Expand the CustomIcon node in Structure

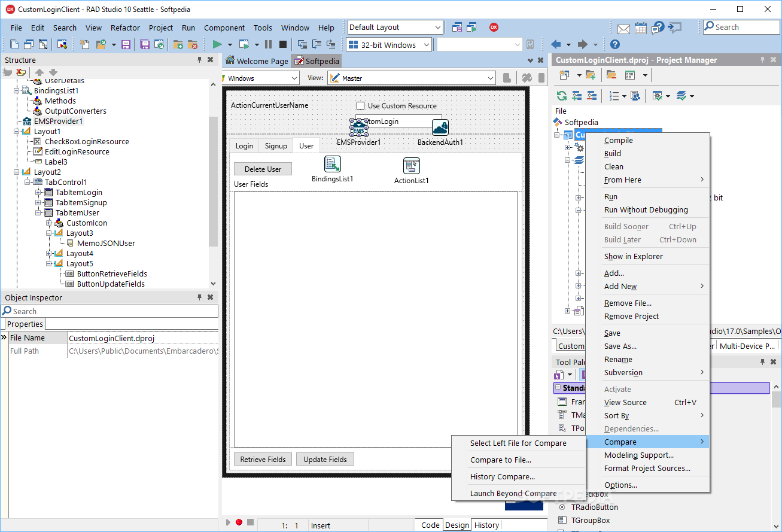pyautogui.click(x=50, y=223)
